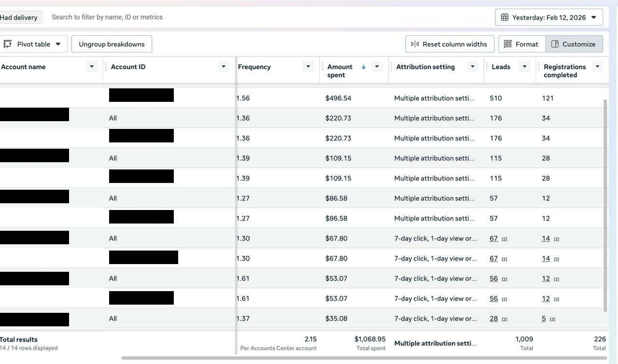Click the Pivot table icon
This screenshot has height=364, width=618.
click(8, 44)
